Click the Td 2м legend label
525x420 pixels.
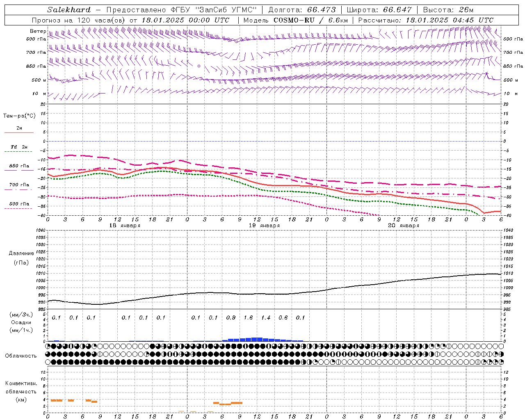pos(19,147)
